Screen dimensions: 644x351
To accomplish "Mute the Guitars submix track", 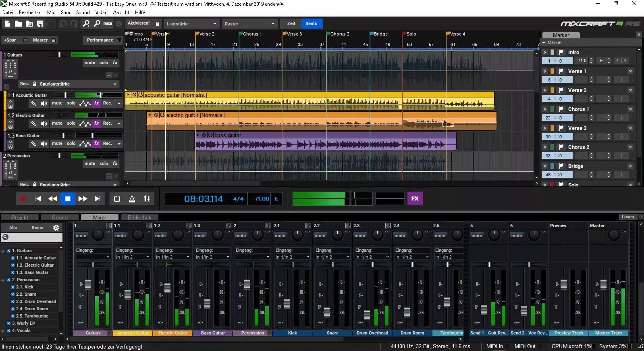I will click(89, 63).
